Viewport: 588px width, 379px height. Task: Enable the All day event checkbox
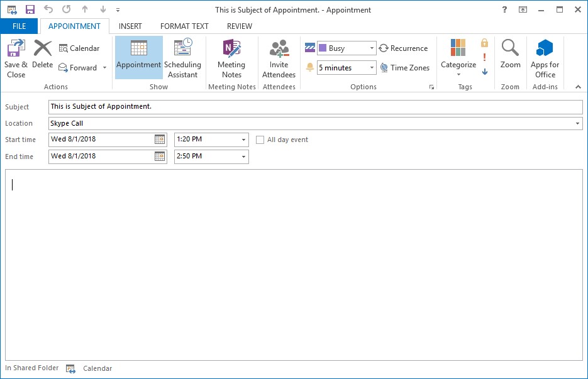[x=260, y=140]
